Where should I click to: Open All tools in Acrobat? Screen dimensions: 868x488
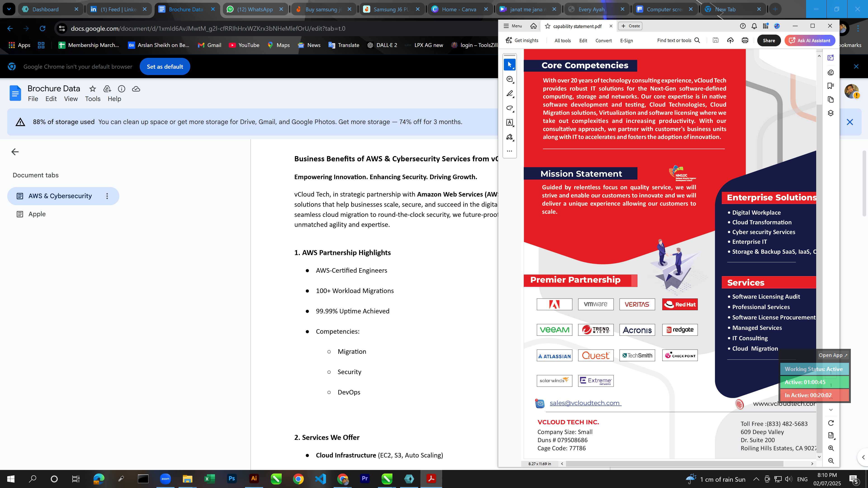[563, 40]
